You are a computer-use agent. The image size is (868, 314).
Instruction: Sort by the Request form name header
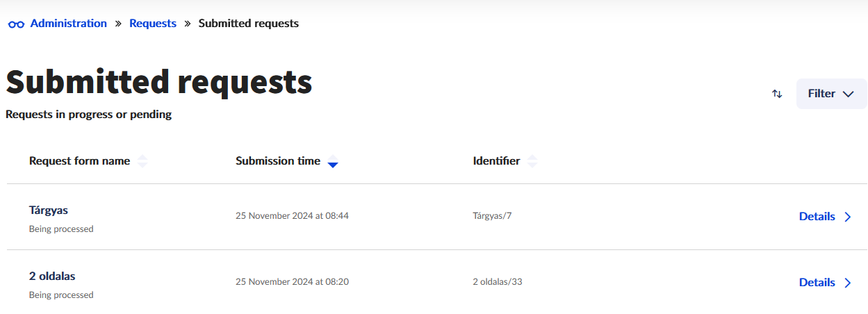[79, 161]
